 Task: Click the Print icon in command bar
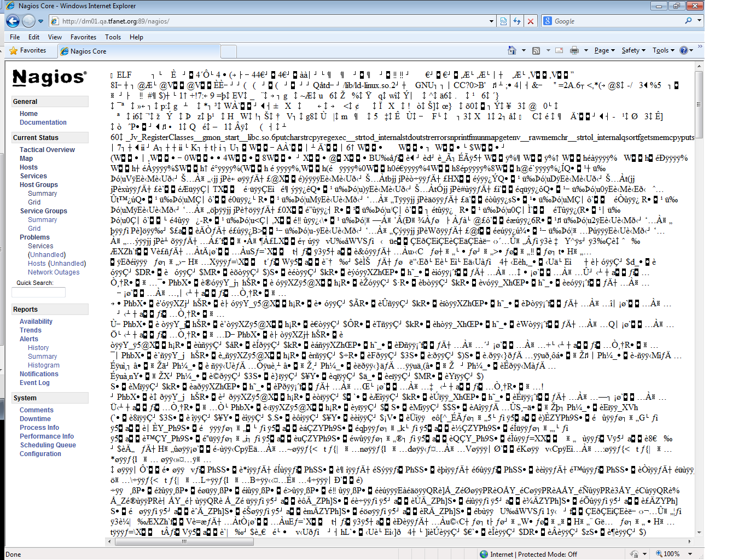(574, 50)
